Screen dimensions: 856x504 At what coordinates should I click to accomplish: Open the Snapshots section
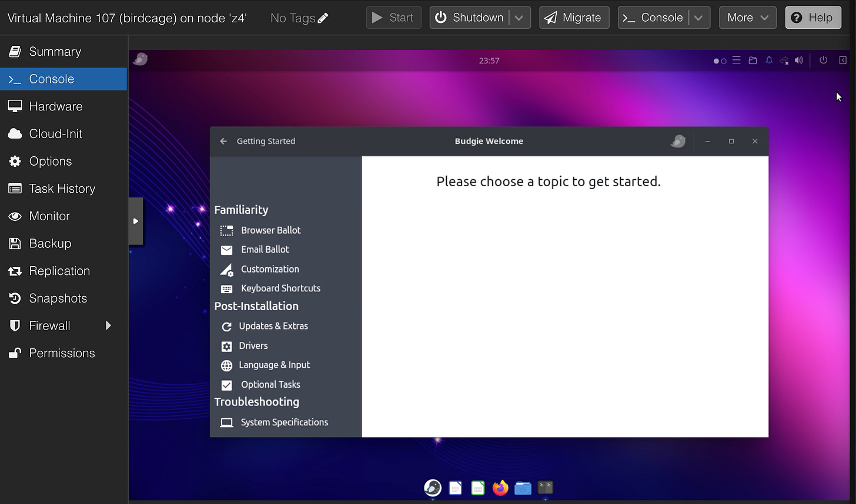(x=63, y=298)
